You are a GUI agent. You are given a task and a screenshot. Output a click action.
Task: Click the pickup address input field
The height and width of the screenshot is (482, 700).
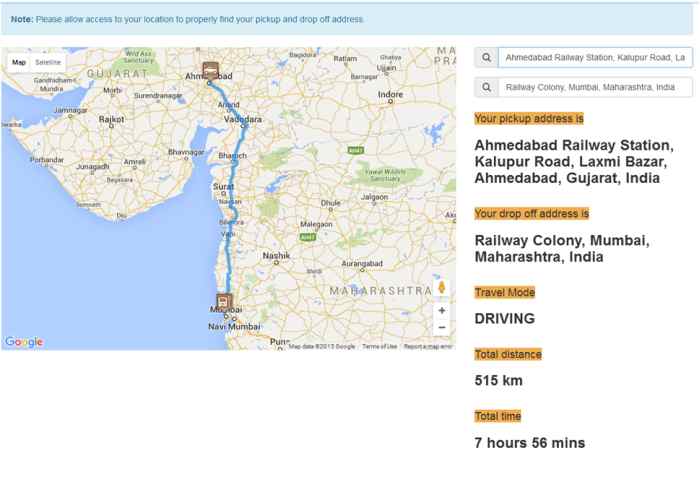[x=595, y=58]
